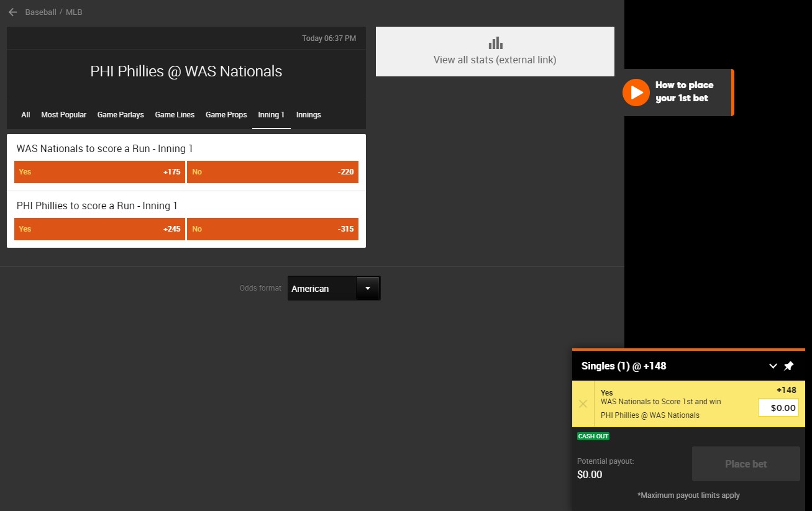
Task: Open 'How to place your 1st bet' text
Action: (x=684, y=92)
